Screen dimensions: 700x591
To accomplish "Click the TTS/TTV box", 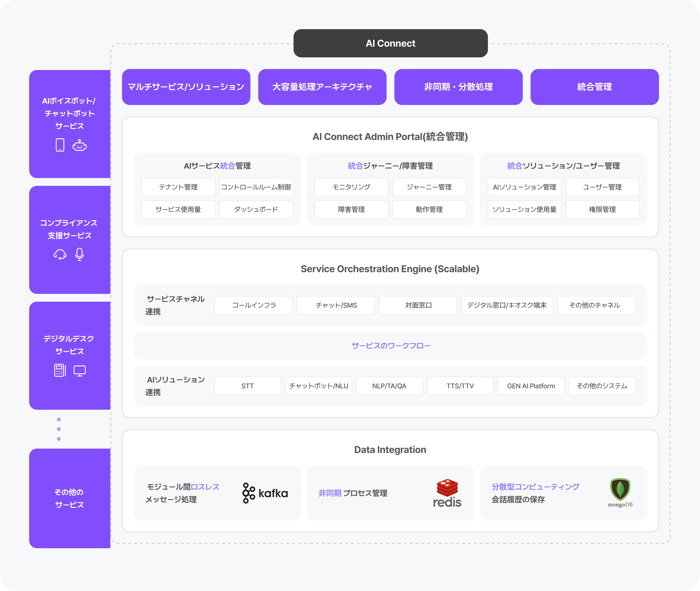I will [x=460, y=386].
